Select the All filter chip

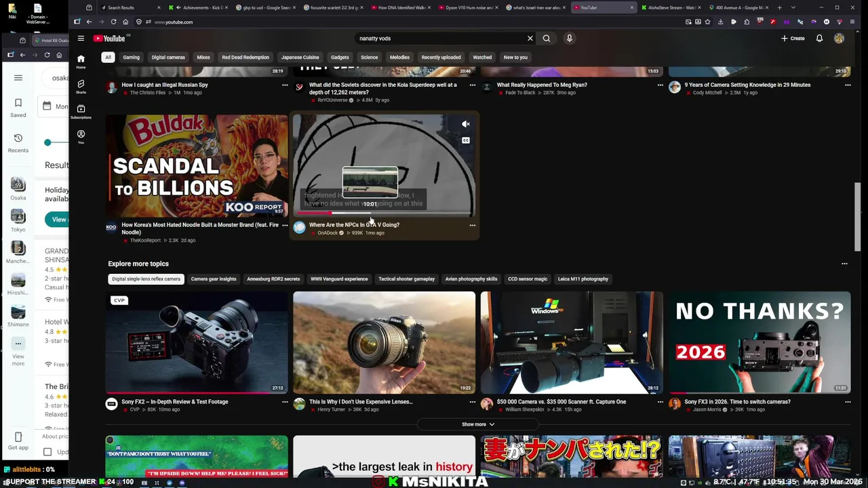click(x=108, y=58)
